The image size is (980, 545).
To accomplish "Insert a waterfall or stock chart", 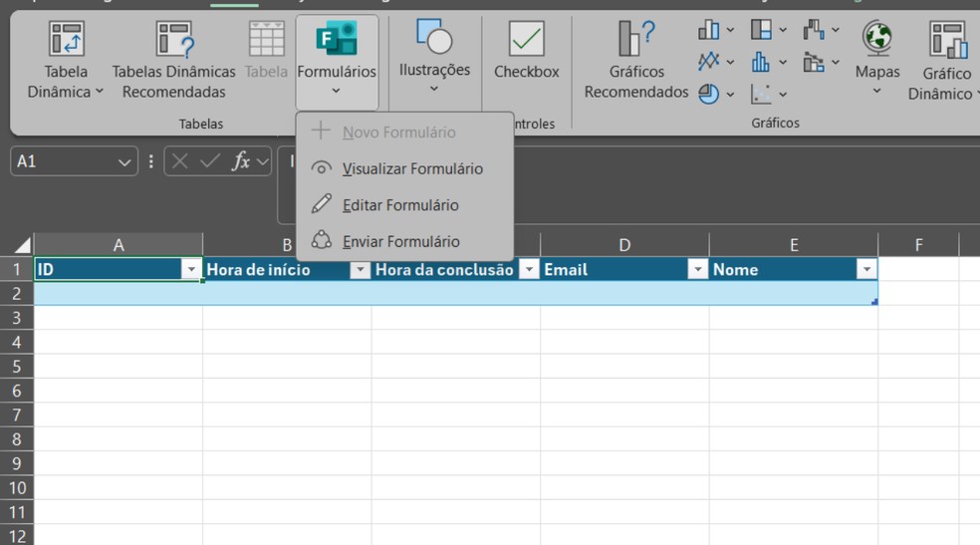I will [814, 29].
